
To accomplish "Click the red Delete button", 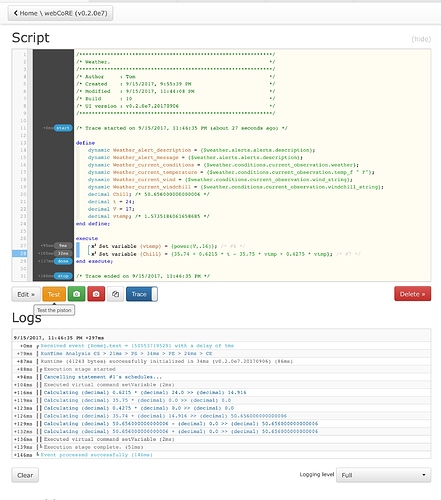I will (x=412, y=294).
